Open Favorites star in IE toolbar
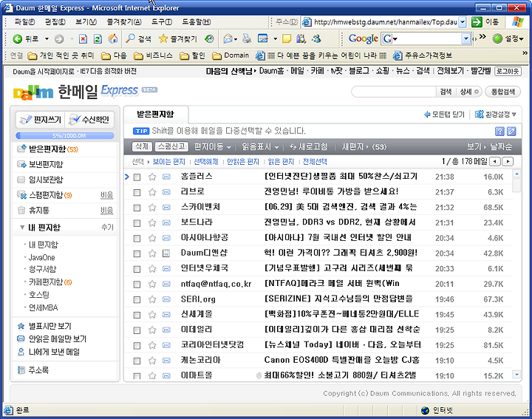Screen dimensions: 532x419 coord(163,38)
